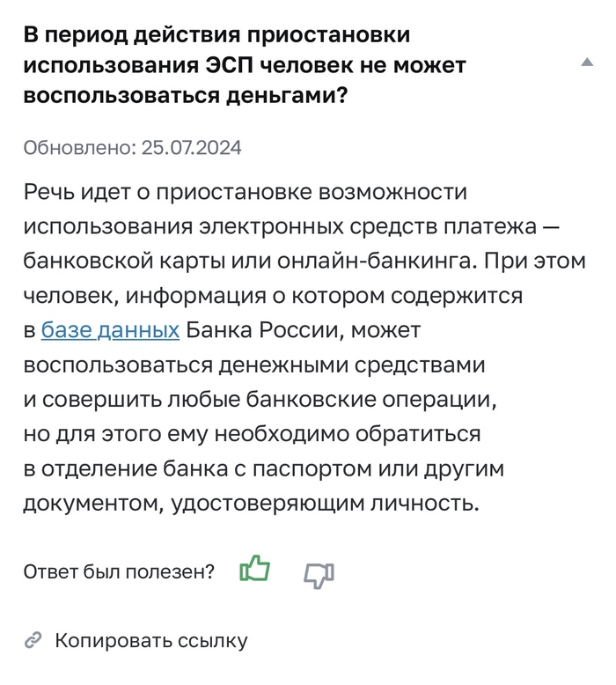Click the thumbs up icon
Image resolution: width=616 pixels, height=685 pixels.
pos(254,570)
